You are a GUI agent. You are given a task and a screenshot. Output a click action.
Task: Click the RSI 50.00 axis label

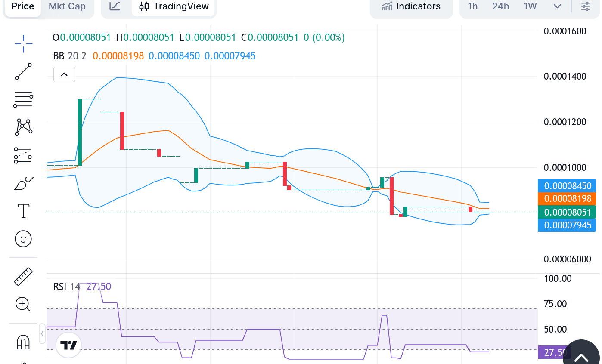pyautogui.click(x=555, y=330)
